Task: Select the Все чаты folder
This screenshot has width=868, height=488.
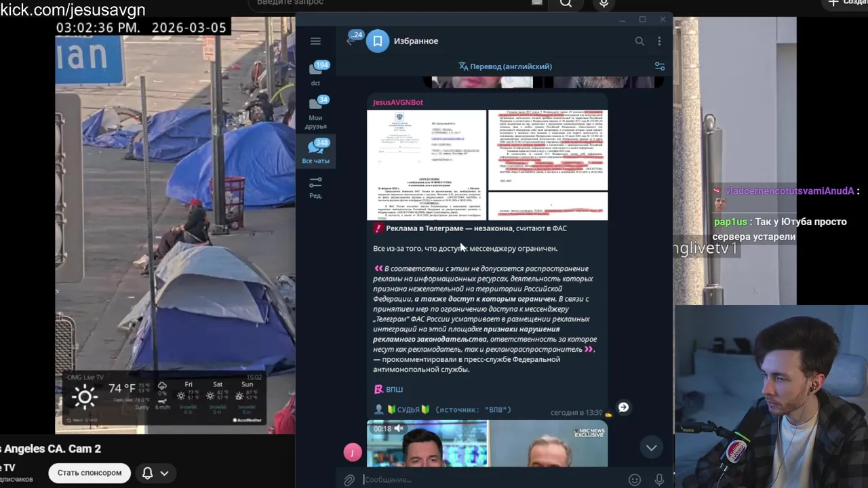Action: (x=316, y=152)
